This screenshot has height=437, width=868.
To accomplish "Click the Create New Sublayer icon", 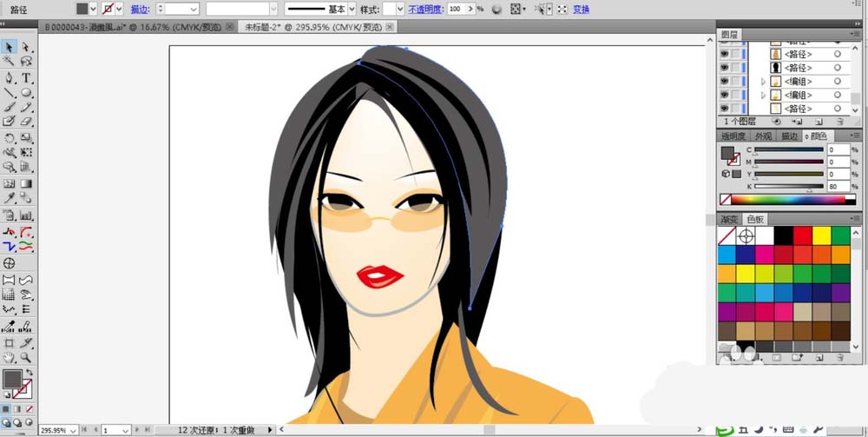I will pos(797,122).
